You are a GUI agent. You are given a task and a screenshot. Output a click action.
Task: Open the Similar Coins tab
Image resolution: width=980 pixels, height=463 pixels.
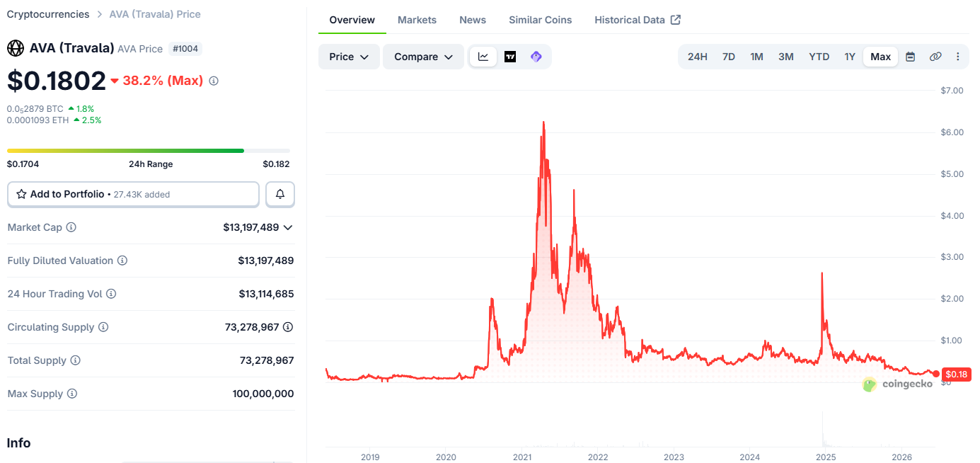point(540,20)
